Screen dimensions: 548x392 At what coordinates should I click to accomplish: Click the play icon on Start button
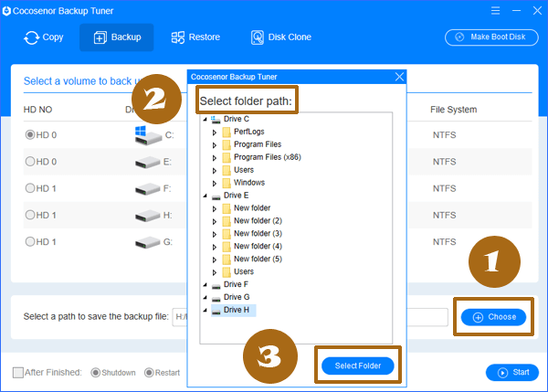click(502, 373)
